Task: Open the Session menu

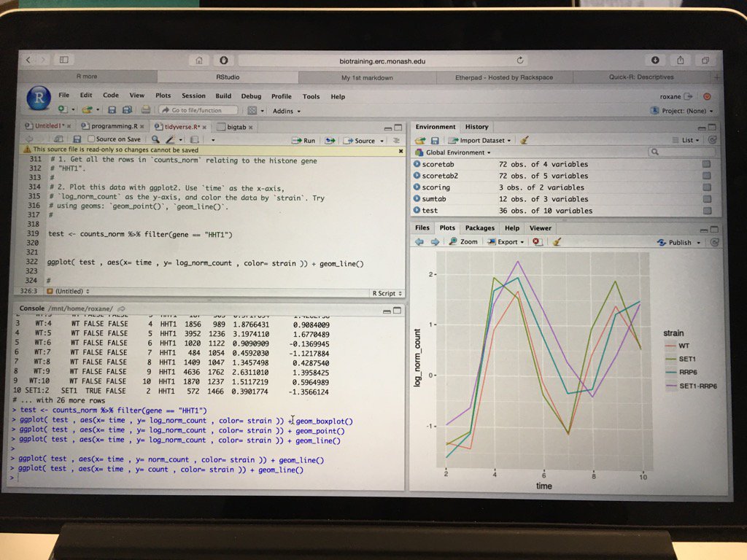Action: [x=193, y=96]
